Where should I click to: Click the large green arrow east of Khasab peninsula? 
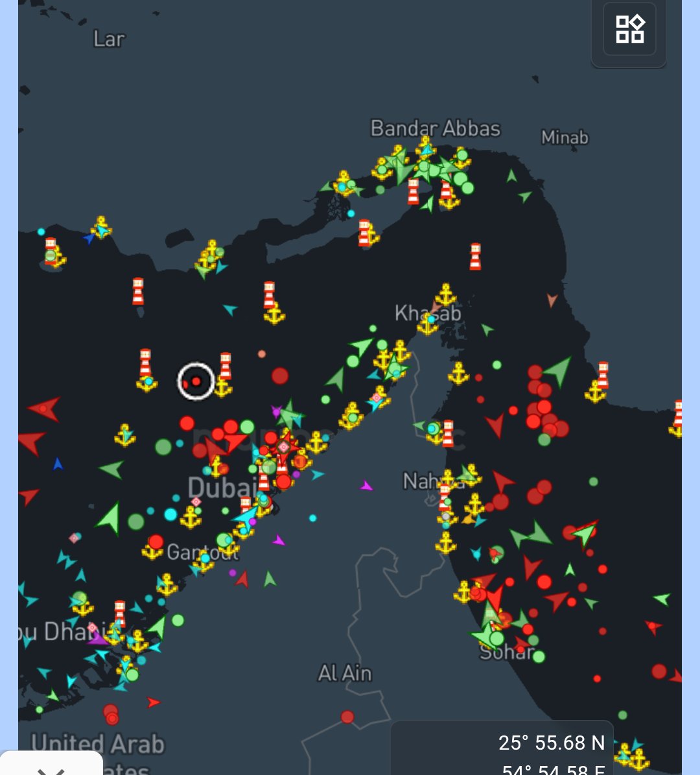[x=558, y=371]
